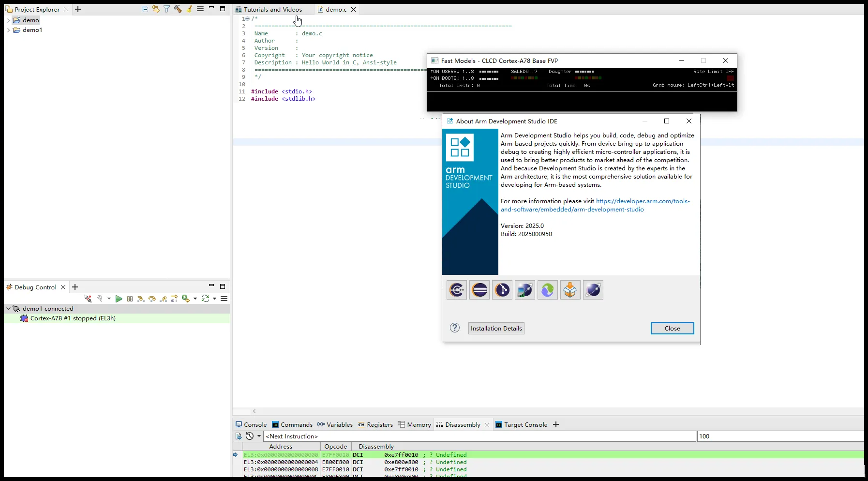Click the Installation Details button
This screenshot has width=868, height=481.
496,328
